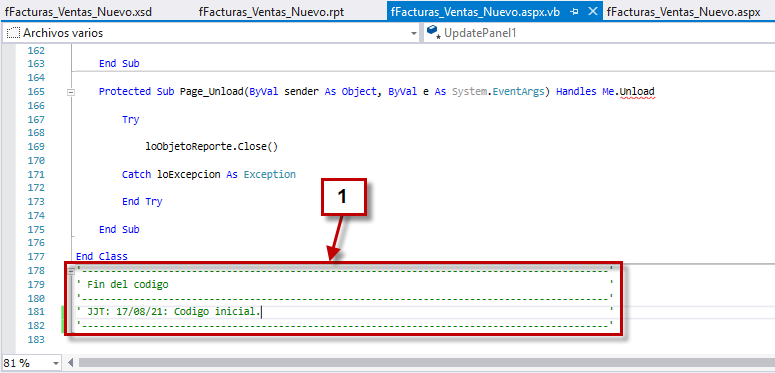Open the 81 % zoom dropdown
This screenshot has width=775, height=373.
point(54,363)
